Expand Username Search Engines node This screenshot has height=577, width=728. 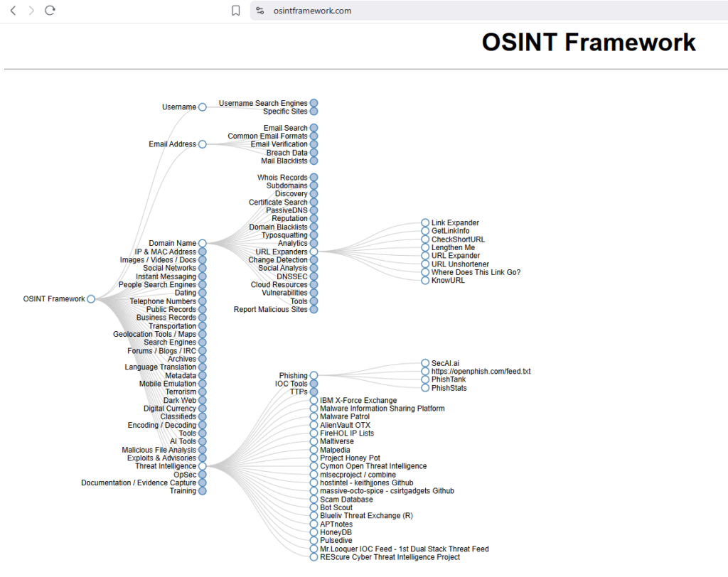(x=314, y=104)
